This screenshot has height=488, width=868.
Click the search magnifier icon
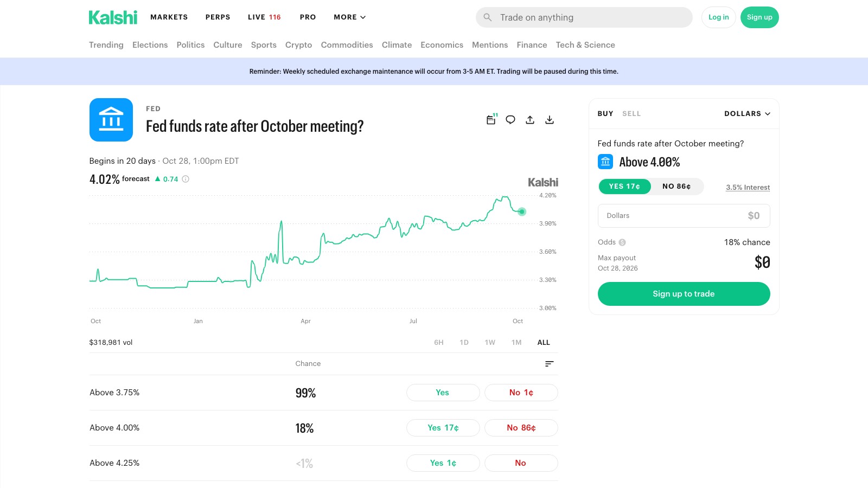pos(488,17)
